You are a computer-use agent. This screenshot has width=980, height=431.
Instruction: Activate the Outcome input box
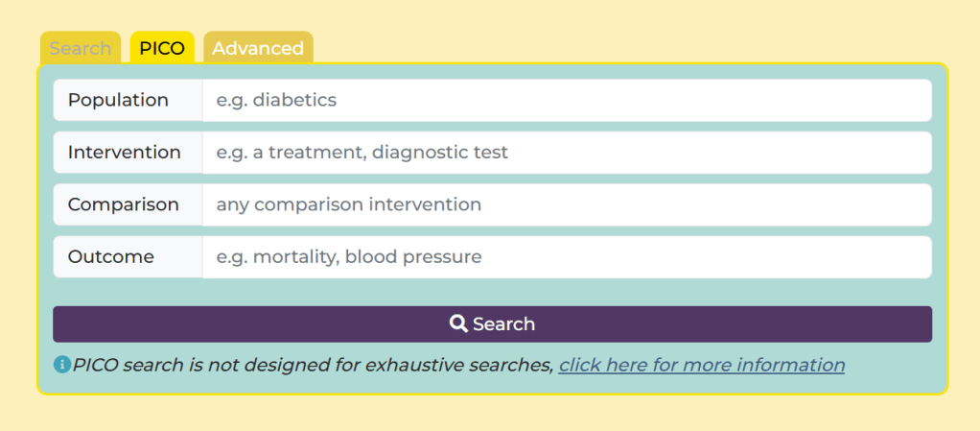click(x=566, y=257)
